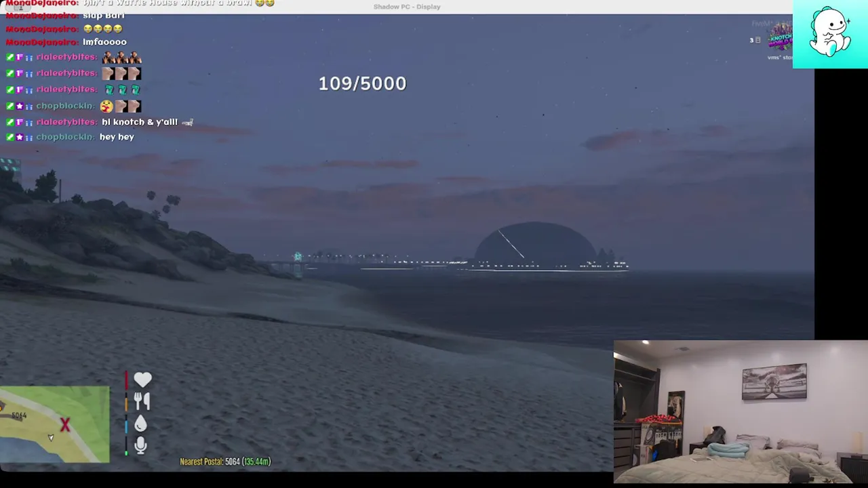This screenshot has width=868, height=488.
Task: Click the red X marker on minimap
Action: click(65, 425)
